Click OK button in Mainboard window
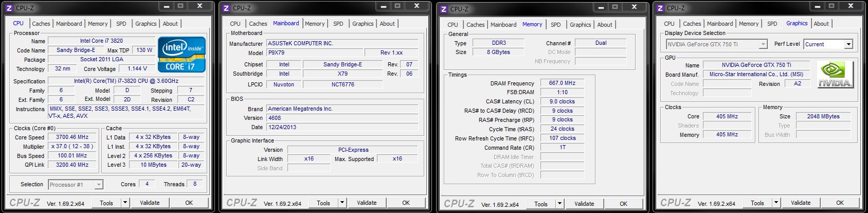This screenshot has height=213, width=868. (406, 203)
